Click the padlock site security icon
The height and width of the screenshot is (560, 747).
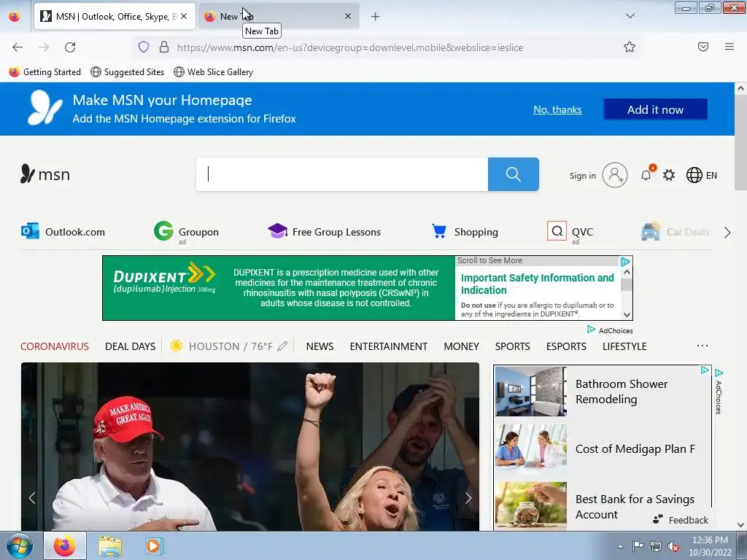click(x=164, y=47)
